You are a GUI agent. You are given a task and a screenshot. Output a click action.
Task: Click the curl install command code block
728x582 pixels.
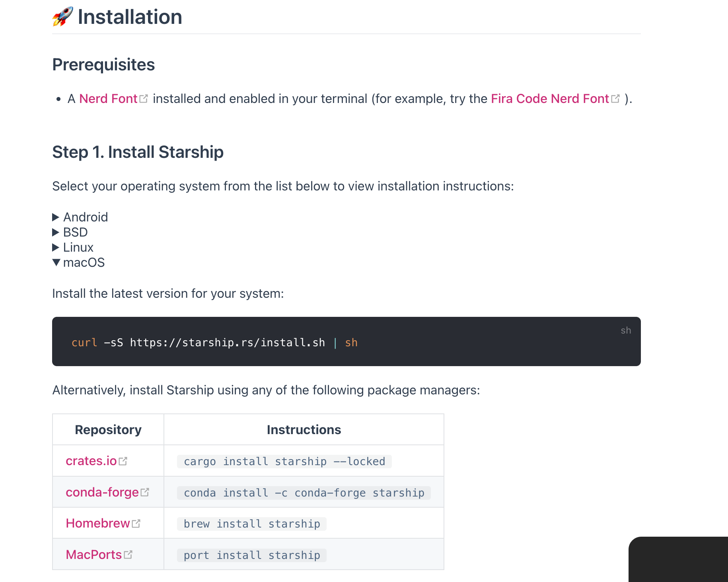coord(214,342)
